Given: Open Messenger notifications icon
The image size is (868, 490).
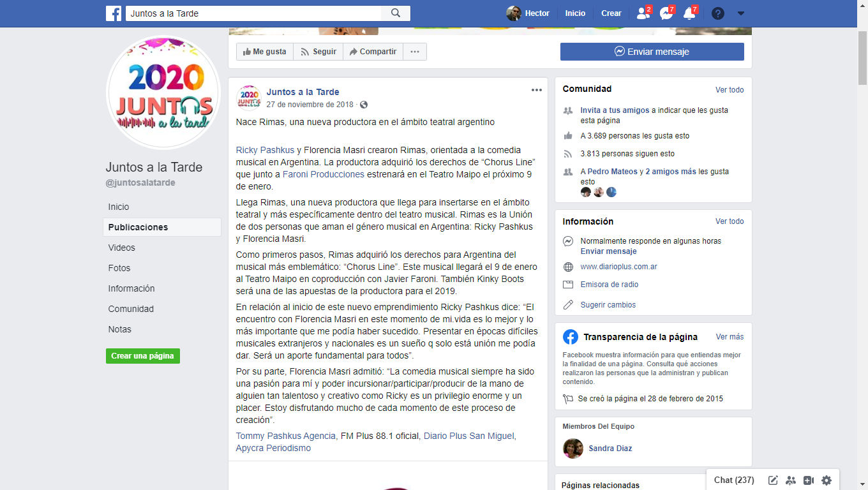Looking at the screenshot, I should (x=667, y=13).
